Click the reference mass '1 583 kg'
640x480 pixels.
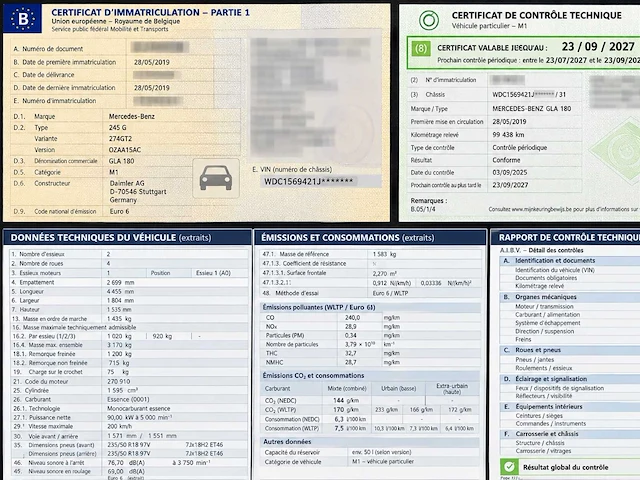point(384,254)
